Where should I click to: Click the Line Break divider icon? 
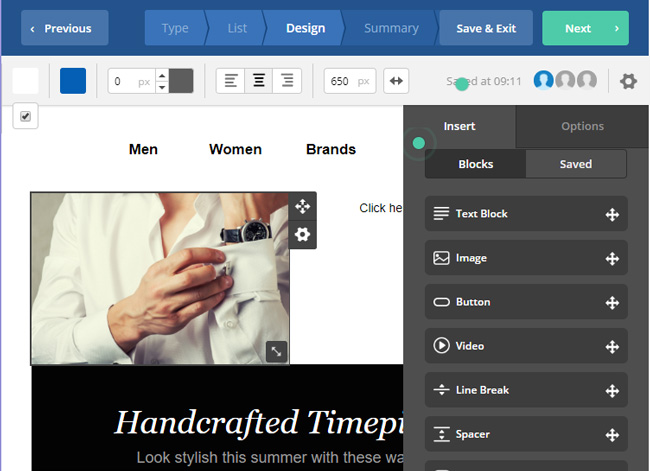pos(441,390)
